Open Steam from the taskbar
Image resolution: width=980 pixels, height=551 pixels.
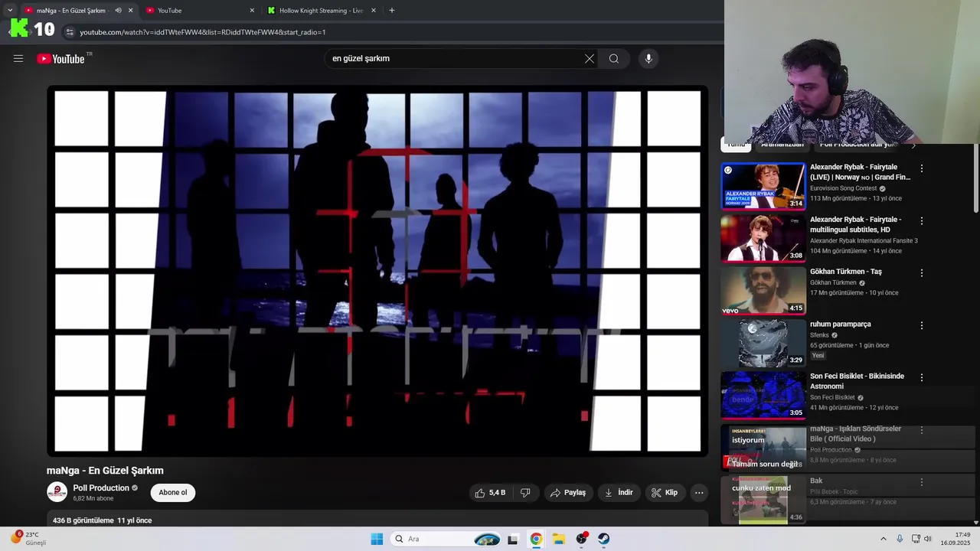604,539
